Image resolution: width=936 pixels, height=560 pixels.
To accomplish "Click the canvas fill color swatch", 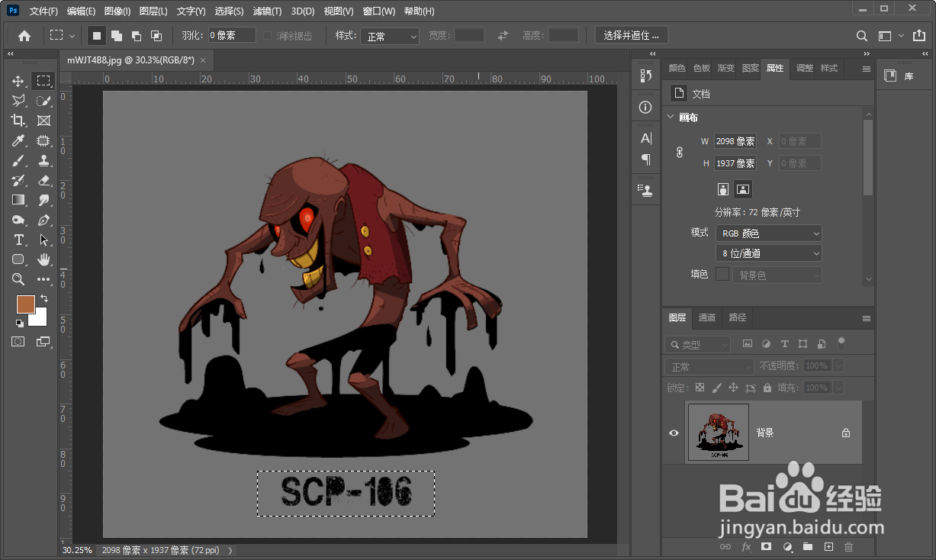I will point(722,274).
